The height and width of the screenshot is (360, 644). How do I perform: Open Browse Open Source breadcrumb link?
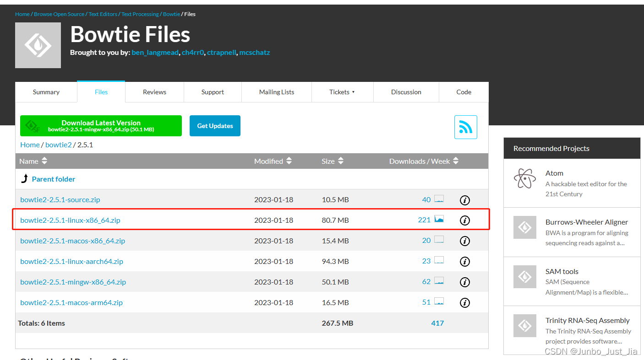[59, 14]
